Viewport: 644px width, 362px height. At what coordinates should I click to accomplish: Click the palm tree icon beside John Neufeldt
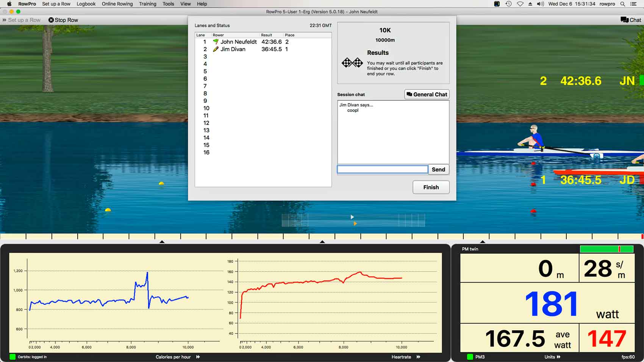click(x=216, y=42)
